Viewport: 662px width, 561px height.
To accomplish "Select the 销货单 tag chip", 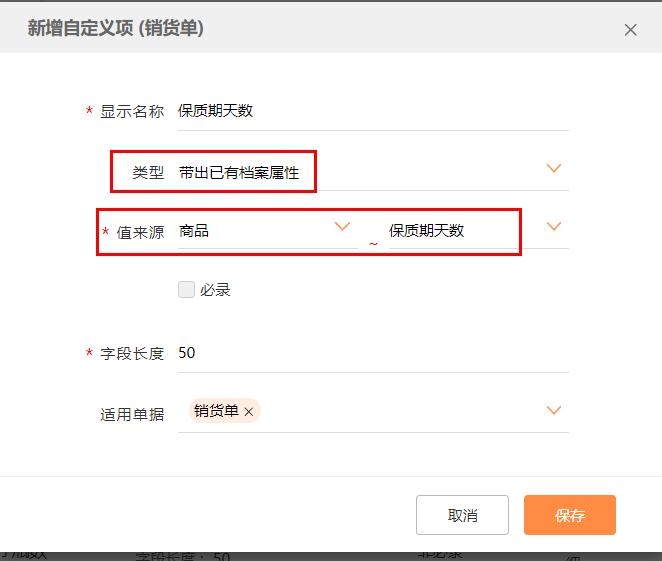I will (217, 411).
